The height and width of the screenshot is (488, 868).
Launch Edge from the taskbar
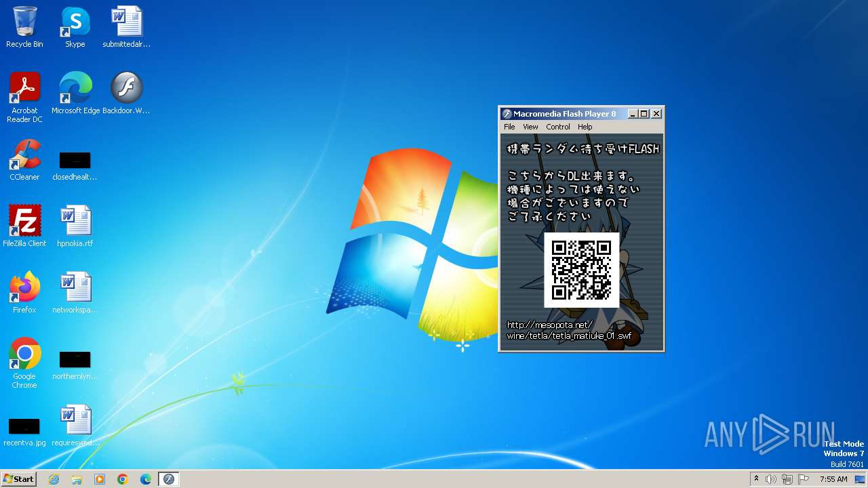click(146, 479)
